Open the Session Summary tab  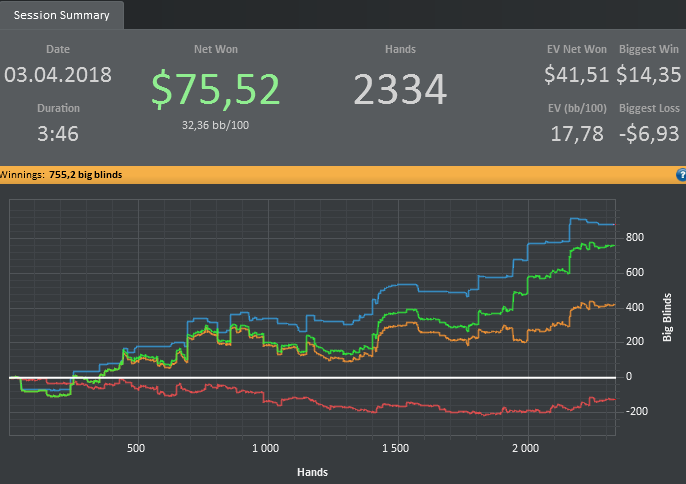[61, 15]
